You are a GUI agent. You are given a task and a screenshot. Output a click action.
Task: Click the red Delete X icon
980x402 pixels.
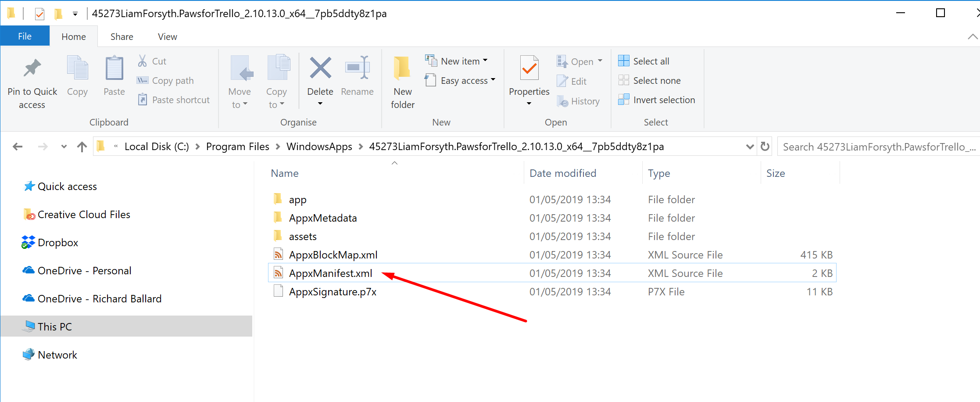tap(320, 68)
